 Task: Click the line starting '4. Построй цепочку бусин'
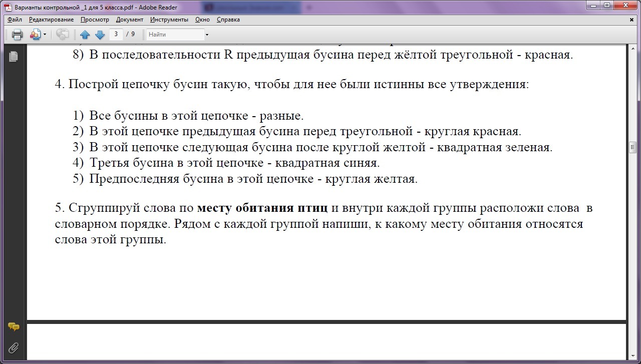coord(292,84)
